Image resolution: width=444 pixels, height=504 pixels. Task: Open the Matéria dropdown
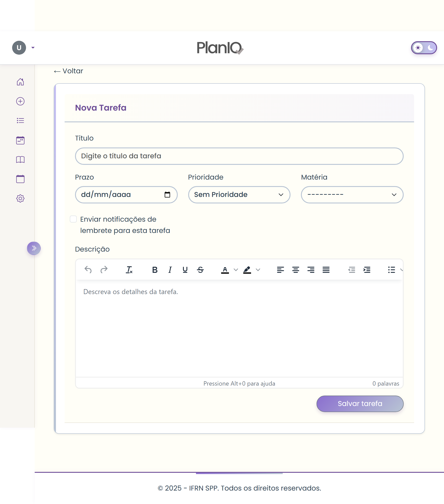tap(352, 195)
